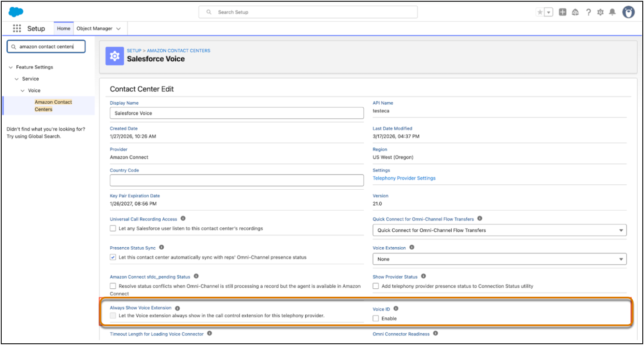Open the Object Manager tab dropdown chevron
644x345 pixels.
click(118, 29)
